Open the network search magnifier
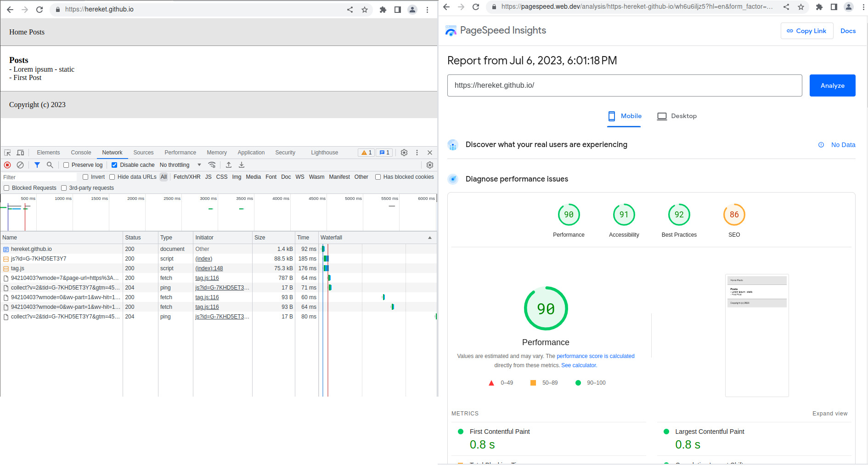The width and height of the screenshot is (868, 466). click(50, 165)
